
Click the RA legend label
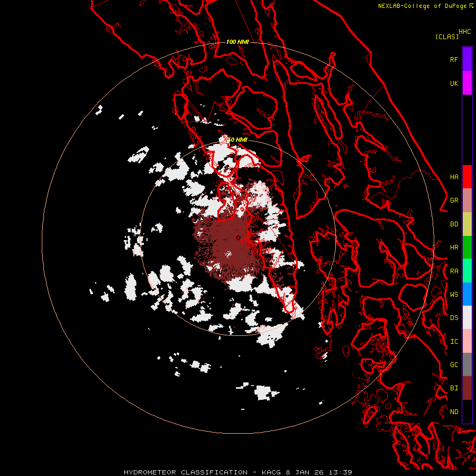(454, 271)
